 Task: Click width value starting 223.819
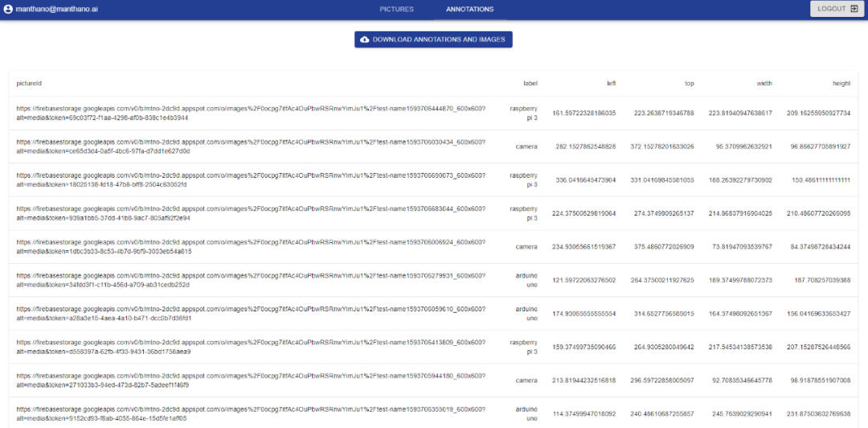(x=741, y=113)
